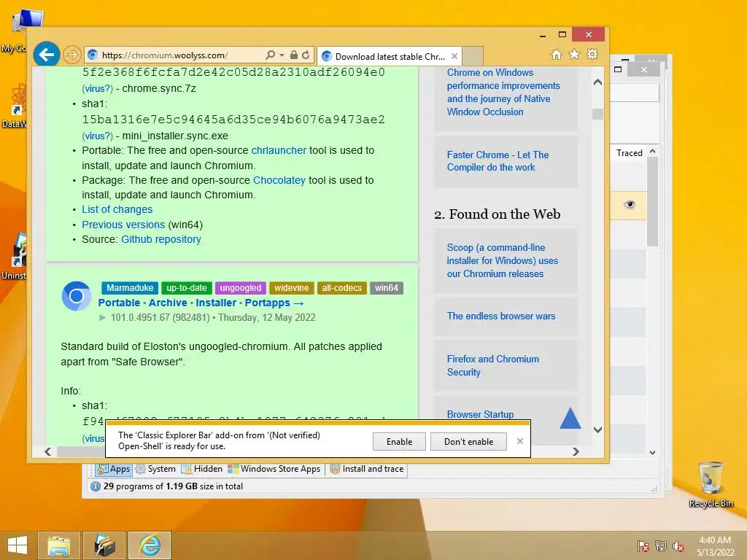Screen dimensions: 747x560
Task: Click the all-codecs tag
Action: coord(341,288)
